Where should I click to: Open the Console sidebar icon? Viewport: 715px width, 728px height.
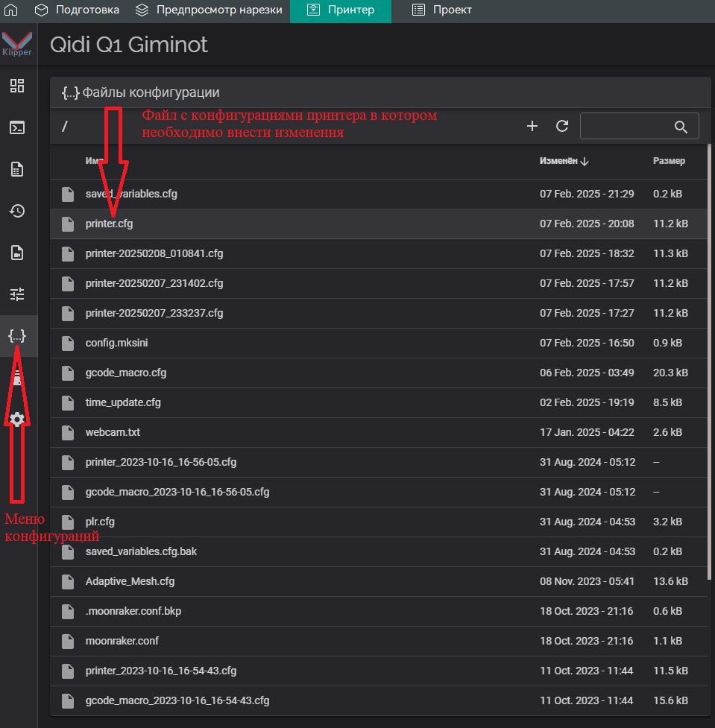click(17, 127)
